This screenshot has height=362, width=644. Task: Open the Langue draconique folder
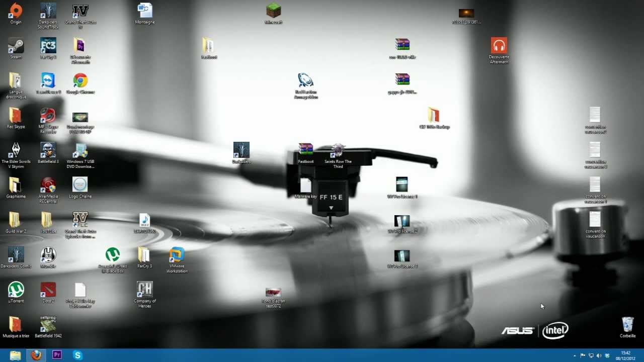click(x=16, y=80)
